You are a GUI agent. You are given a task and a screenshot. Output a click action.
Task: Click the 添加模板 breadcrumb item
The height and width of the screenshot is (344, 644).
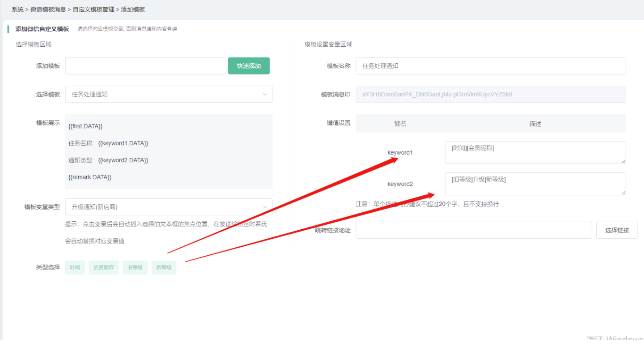point(133,9)
